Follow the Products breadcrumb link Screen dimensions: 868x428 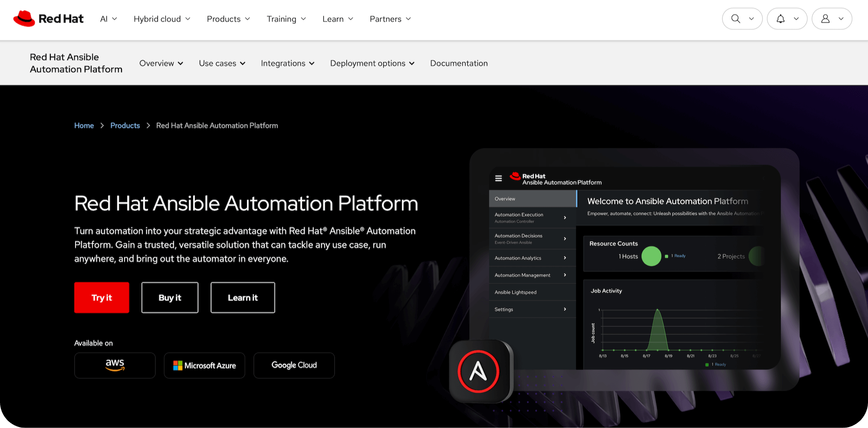tap(125, 125)
